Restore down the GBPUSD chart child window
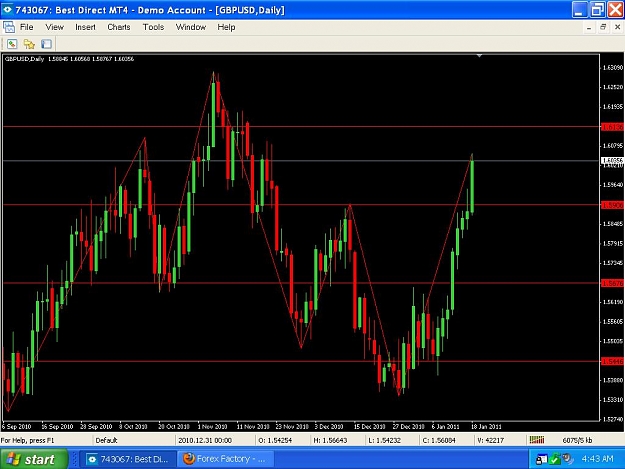Image resolution: width=625 pixels, height=469 pixels. pyautogui.click(x=603, y=27)
